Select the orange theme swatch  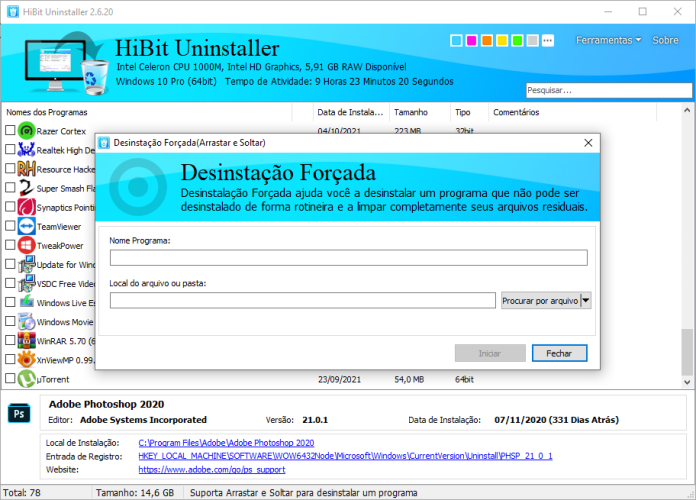pos(487,40)
